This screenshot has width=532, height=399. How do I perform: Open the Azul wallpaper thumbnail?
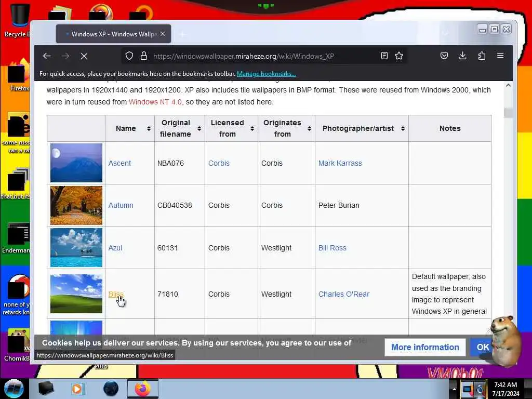[x=76, y=248]
